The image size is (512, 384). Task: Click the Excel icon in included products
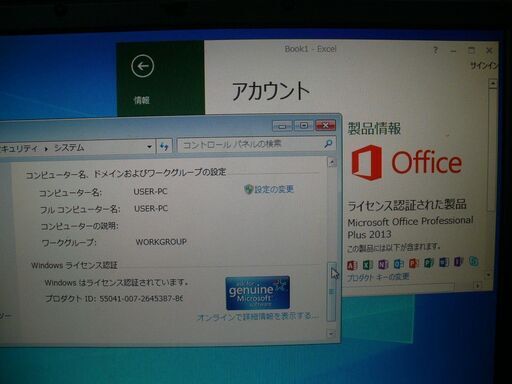click(x=367, y=265)
